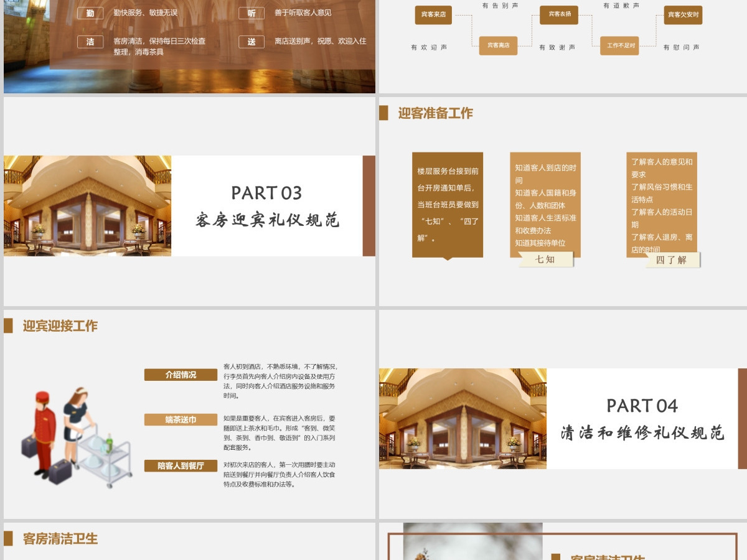Click the 听 label box

tap(251, 13)
